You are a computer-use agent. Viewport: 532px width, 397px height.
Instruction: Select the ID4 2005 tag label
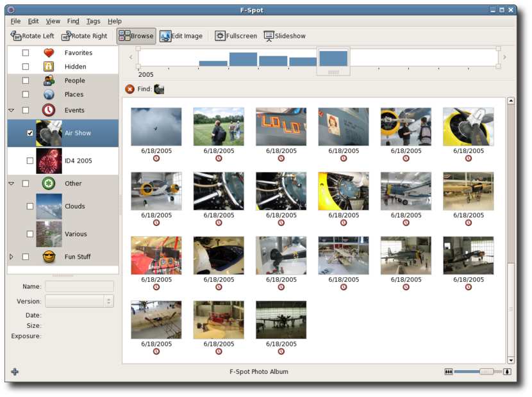pos(78,161)
